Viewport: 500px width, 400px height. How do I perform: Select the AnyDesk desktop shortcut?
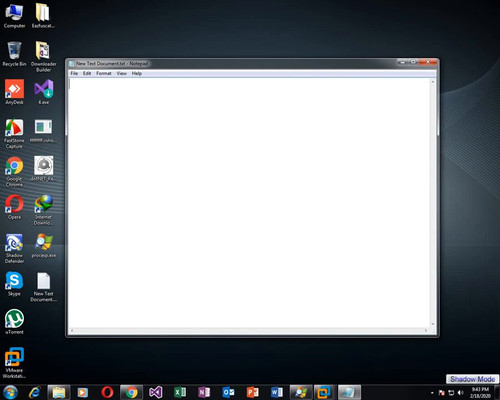tap(14, 92)
